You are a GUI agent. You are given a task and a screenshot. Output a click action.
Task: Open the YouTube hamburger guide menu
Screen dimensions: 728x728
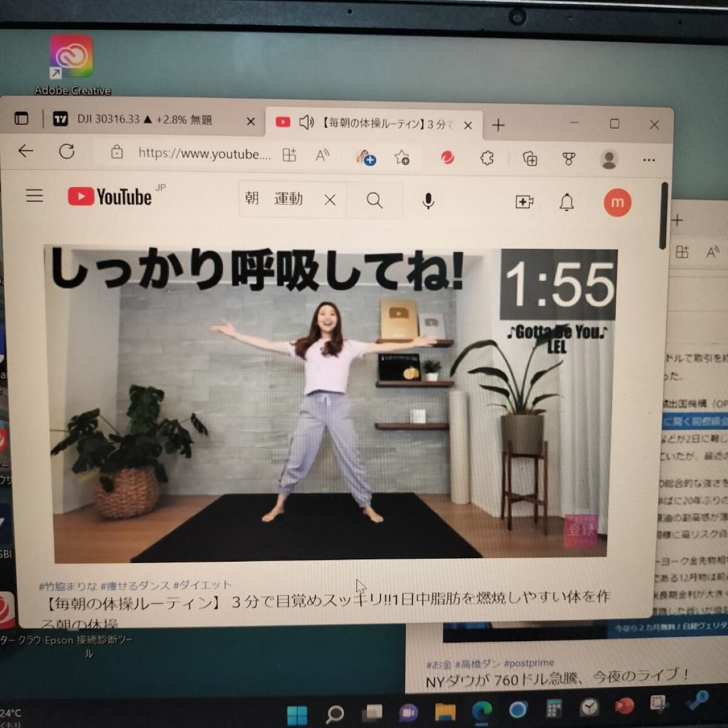tap(35, 195)
